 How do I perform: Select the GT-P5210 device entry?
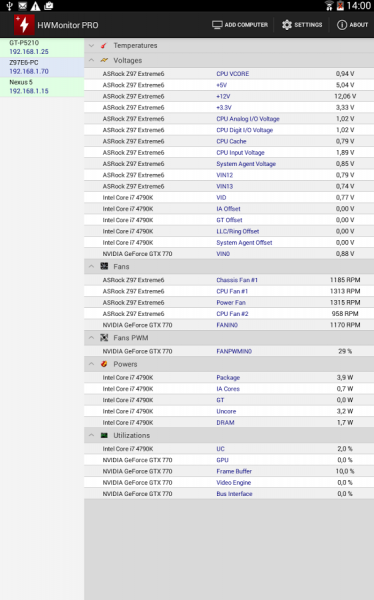click(x=42, y=47)
